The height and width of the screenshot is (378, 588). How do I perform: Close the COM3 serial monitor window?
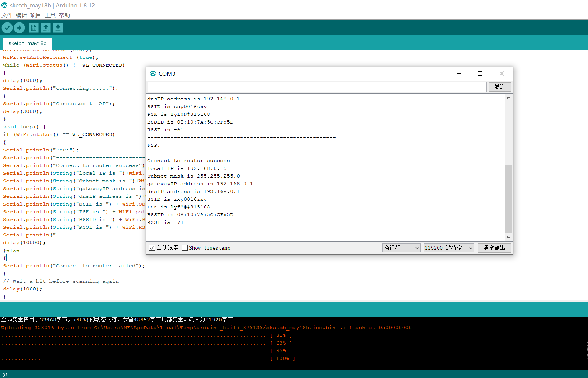(x=502, y=74)
